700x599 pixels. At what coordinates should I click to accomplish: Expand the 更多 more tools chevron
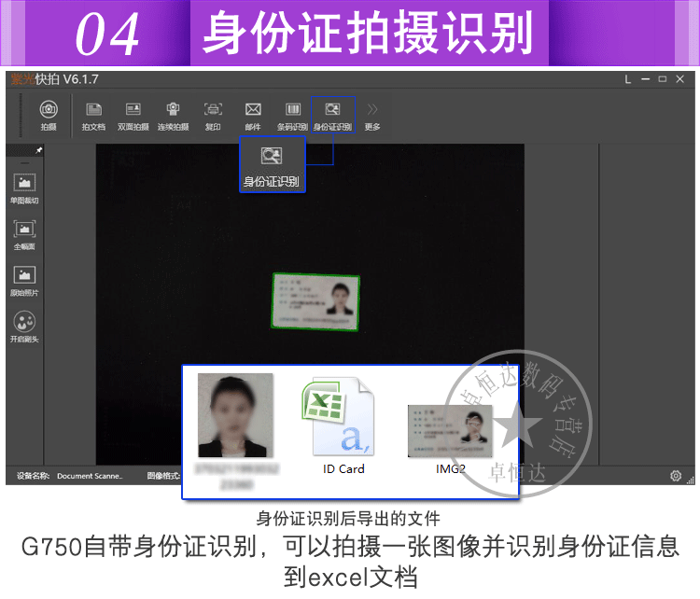pos(372,112)
